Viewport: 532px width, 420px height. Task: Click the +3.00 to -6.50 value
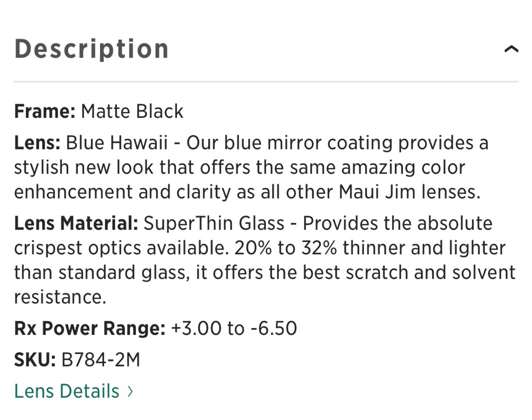click(x=234, y=328)
